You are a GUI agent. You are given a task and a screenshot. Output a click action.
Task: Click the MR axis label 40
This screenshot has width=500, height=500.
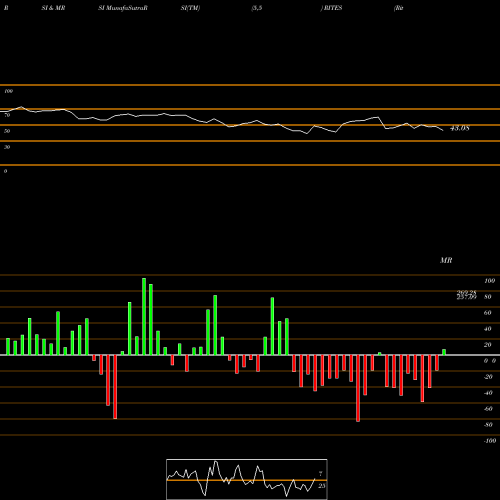tap(488, 329)
